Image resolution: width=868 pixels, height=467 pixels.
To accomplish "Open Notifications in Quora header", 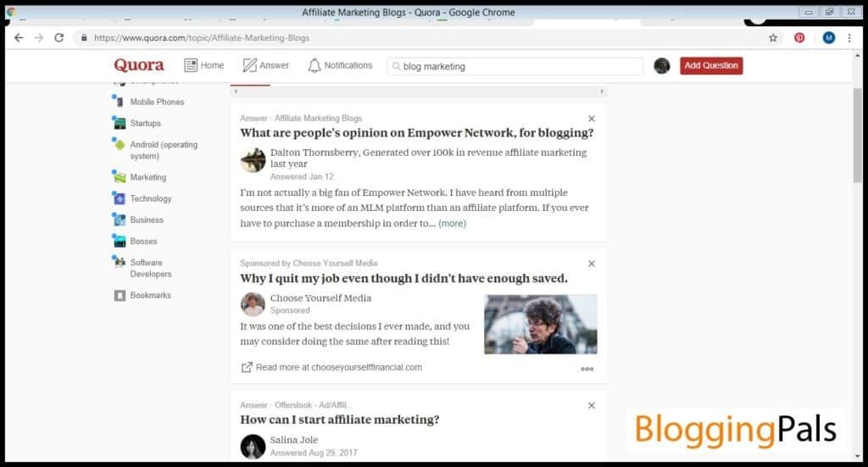I will [340, 65].
